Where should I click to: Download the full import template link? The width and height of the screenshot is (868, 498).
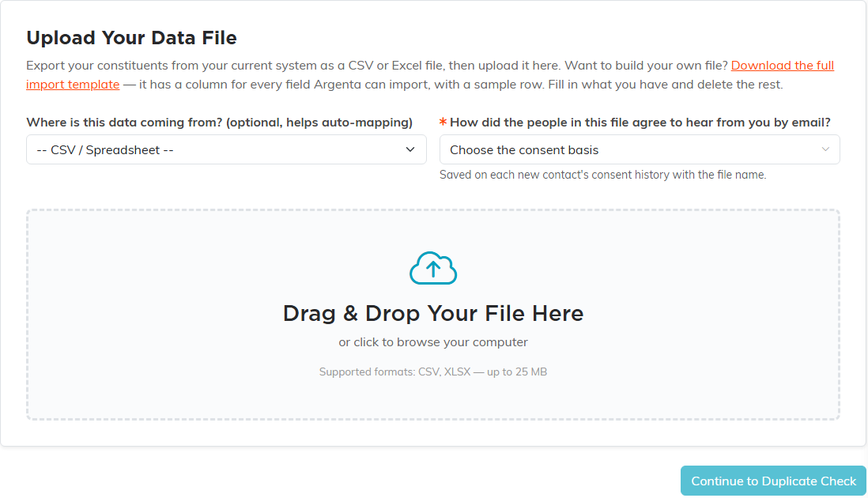pyautogui.click(x=782, y=66)
